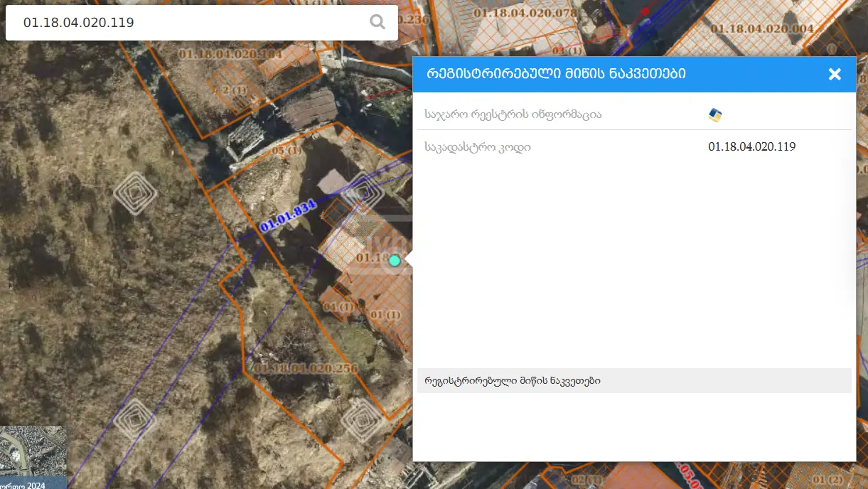868x489 pixels.
Task: Click parcel label 01.18.04.020.256 on the map
Action: point(305,368)
